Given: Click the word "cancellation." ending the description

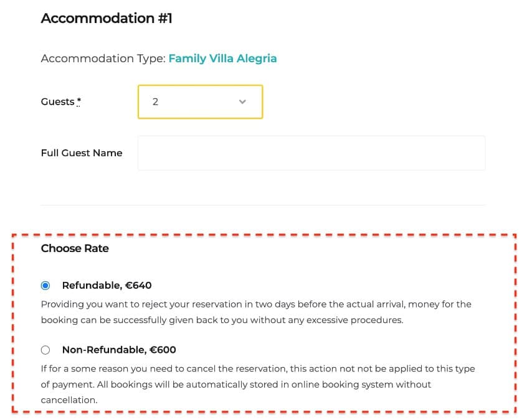Looking at the screenshot, I should [x=69, y=400].
